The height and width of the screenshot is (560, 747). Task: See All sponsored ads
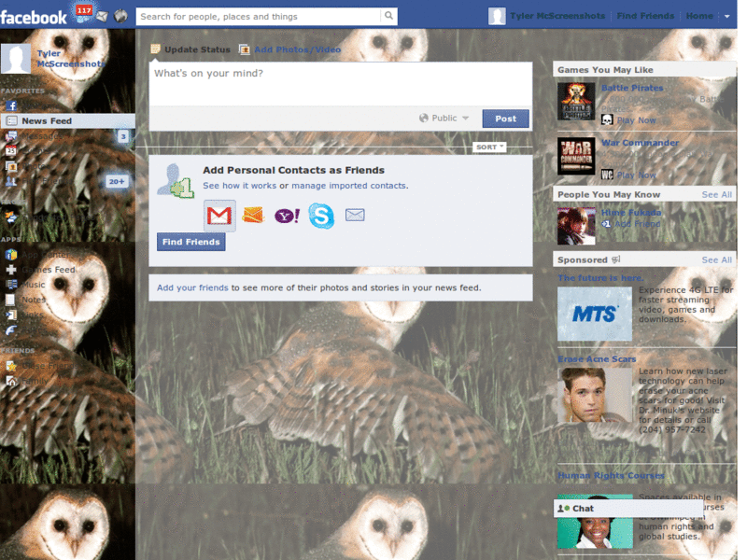[x=716, y=260]
